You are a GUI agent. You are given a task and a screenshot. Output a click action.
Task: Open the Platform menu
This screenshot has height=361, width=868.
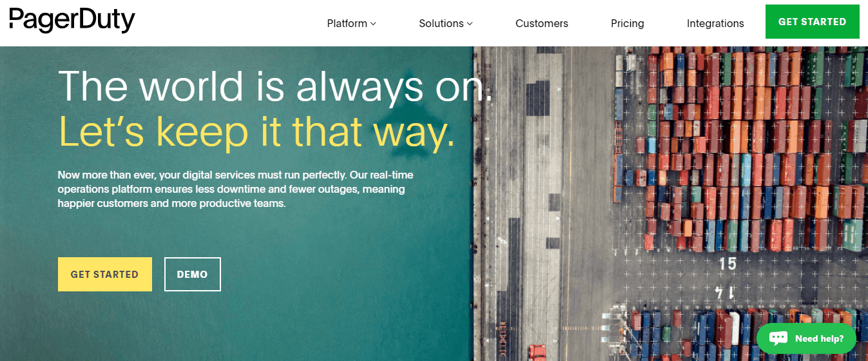[351, 23]
